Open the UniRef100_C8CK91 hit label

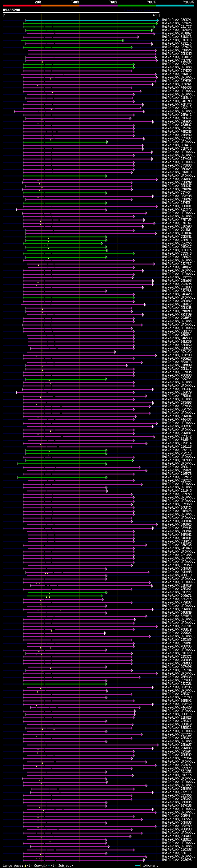[x=177, y=20]
